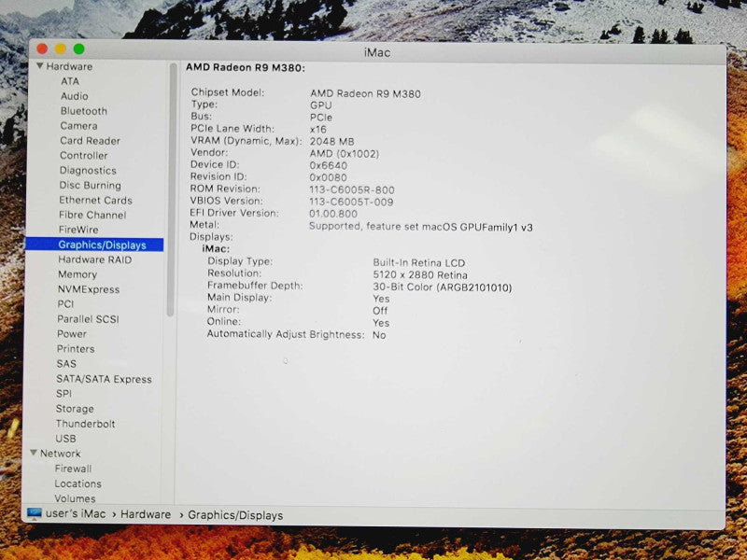Click Metal supported feature set text
Viewport: 747px width, 560px height.
tap(421, 227)
